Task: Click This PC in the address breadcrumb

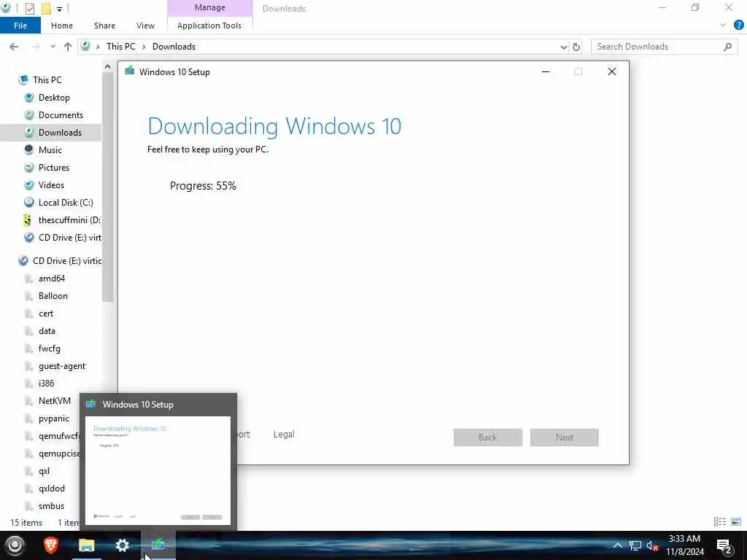Action: pos(120,47)
